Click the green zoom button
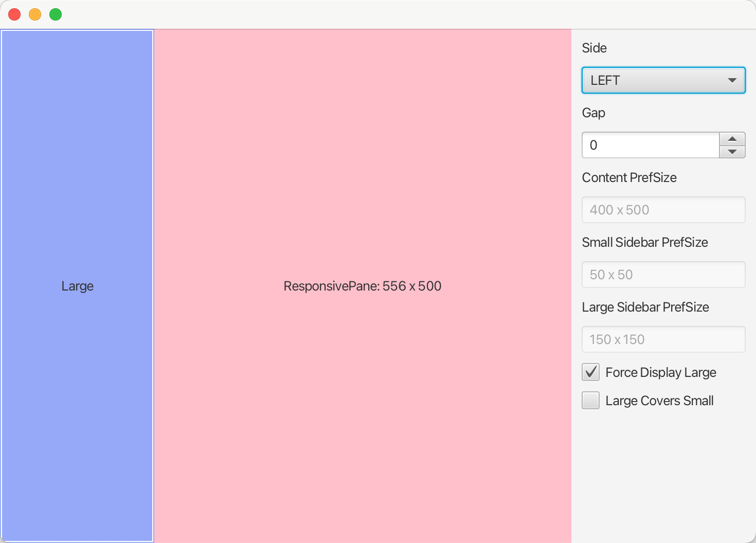The width and height of the screenshot is (756, 543). coord(55,14)
